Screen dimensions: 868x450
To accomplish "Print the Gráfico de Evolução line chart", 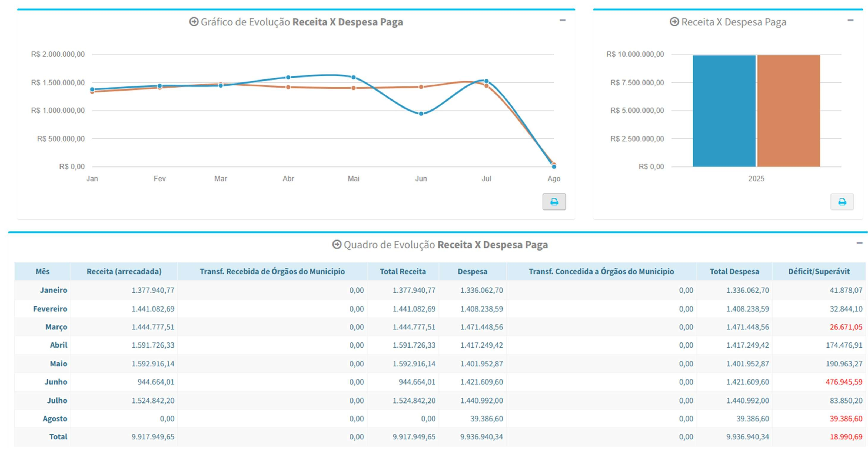I will pos(554,202).
